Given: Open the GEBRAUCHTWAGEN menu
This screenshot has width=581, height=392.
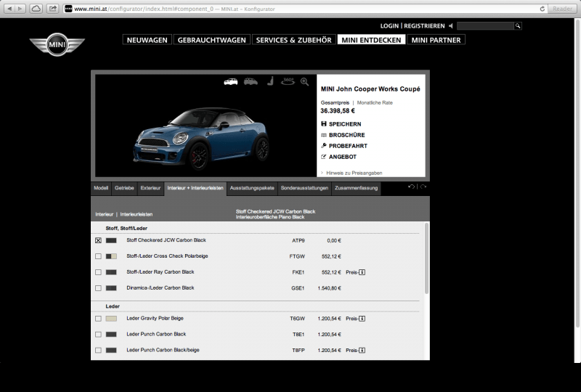Looking at the screenshot, I should [211, 40].
